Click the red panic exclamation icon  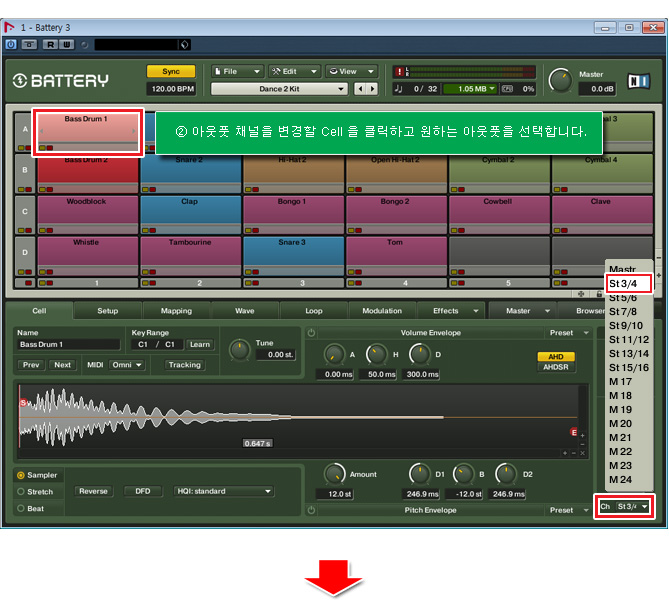[399, 72]
